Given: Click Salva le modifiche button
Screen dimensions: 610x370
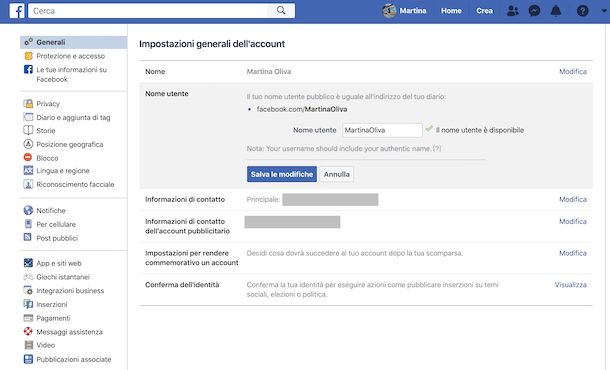Looking at the screenshot, I should coord(282,174).
